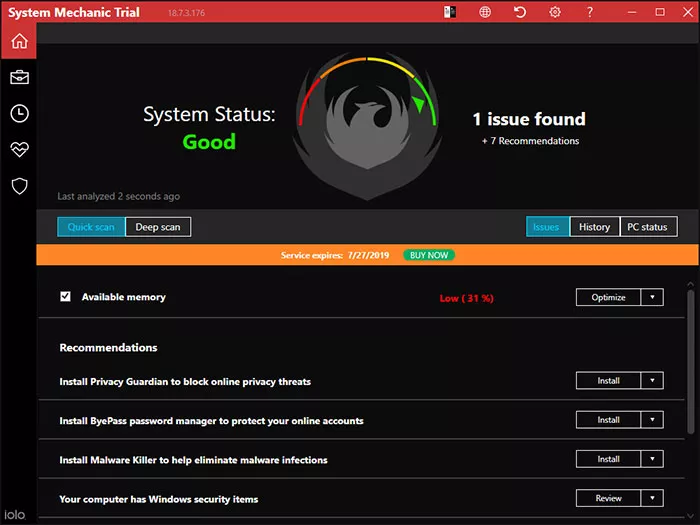Click the phoenix status gauge
Image resolution: width=700 pixels, height=525 pixels.
pos(367,126)
